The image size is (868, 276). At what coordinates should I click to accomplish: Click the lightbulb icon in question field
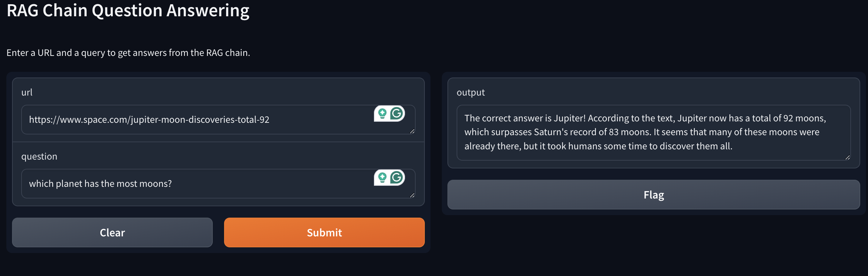point(382,178)
